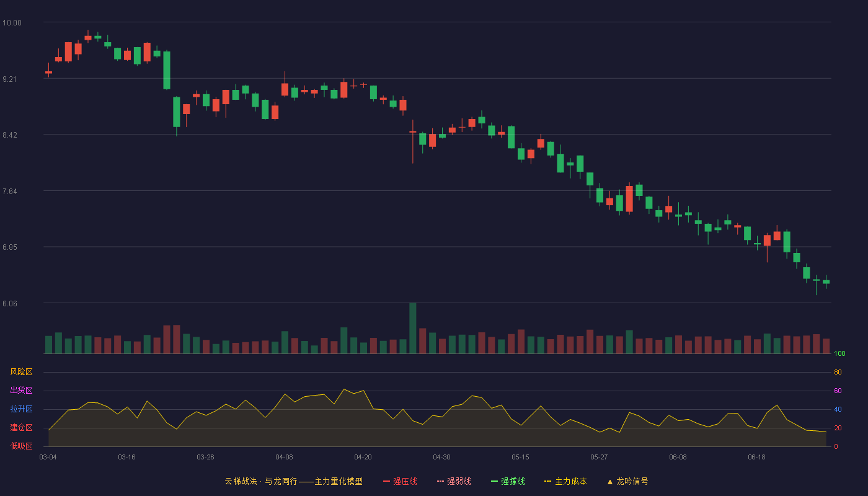
Task: Click the 龙吟信号 triangle legend icon
Action: coord(609,481)
